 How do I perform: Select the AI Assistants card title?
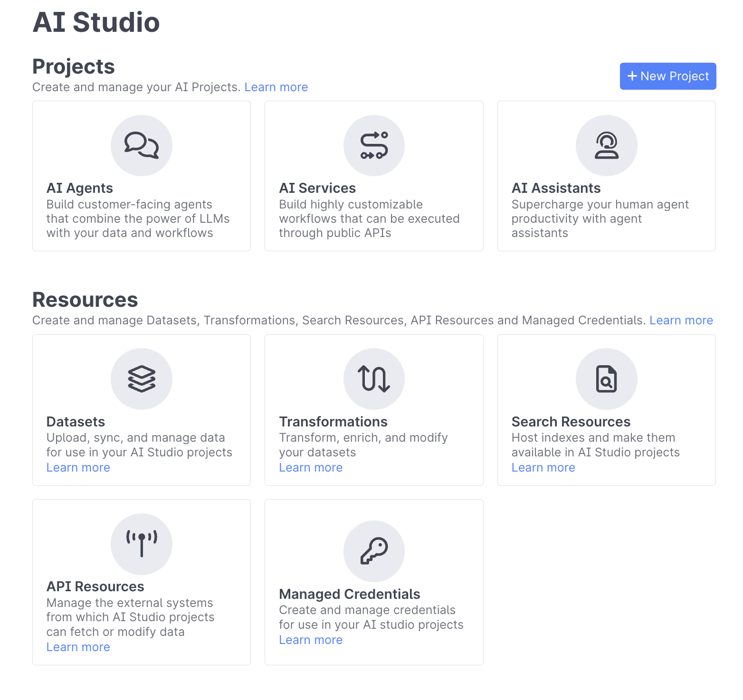pos(556,189)
